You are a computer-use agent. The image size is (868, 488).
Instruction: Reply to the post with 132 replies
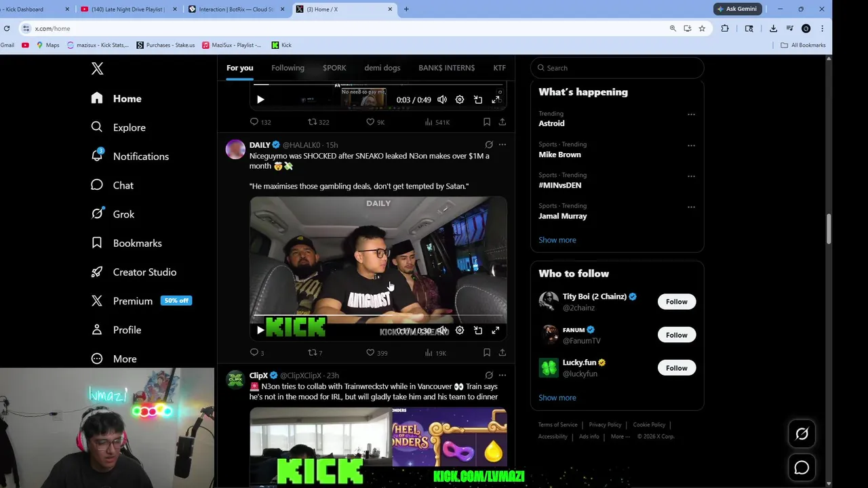tap(260, 122)
